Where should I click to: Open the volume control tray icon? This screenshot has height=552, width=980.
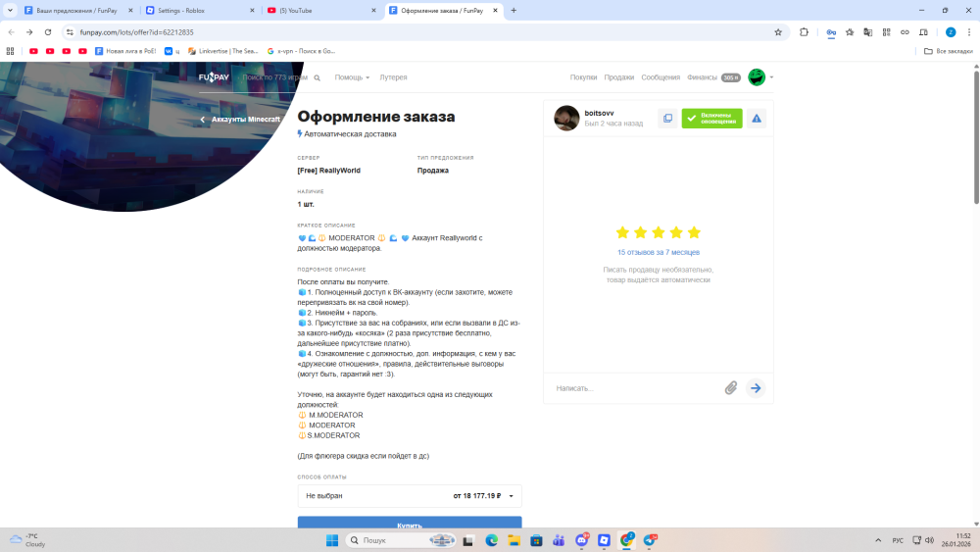(929, 541)
